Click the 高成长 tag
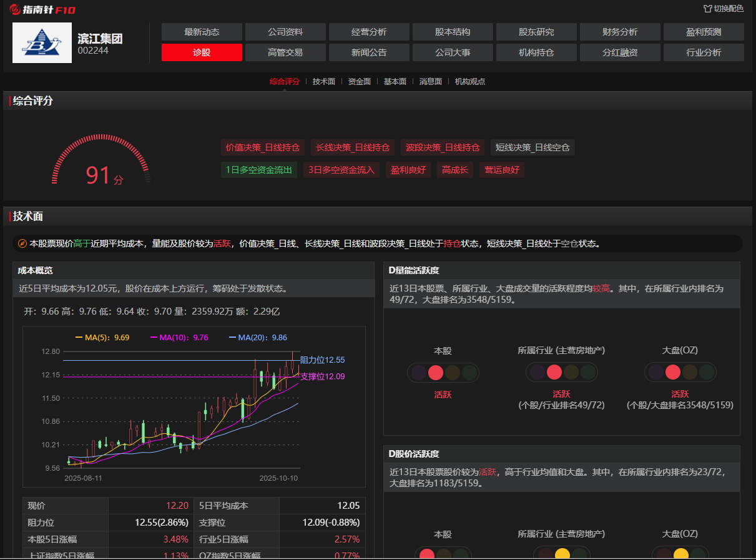The image size is (756, 560). point(455,170)
